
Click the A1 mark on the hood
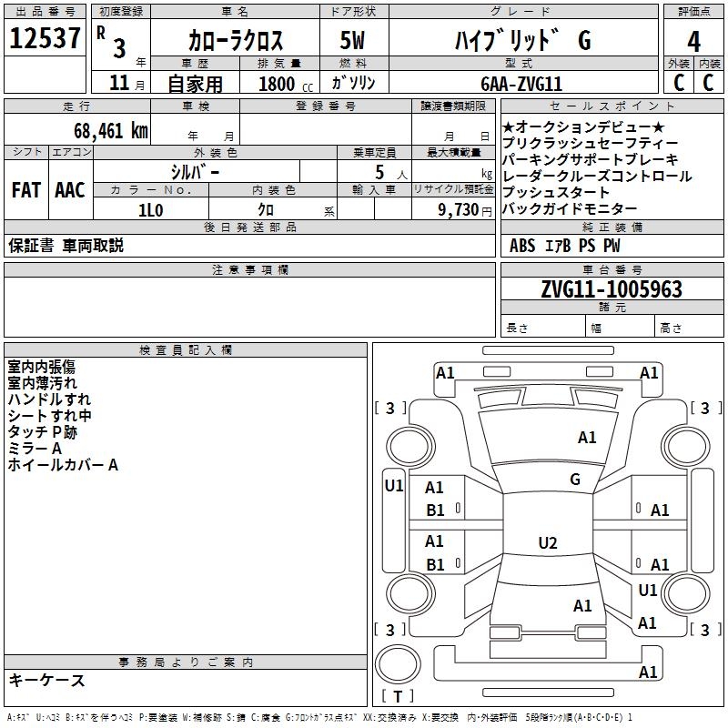click(587, 438)
